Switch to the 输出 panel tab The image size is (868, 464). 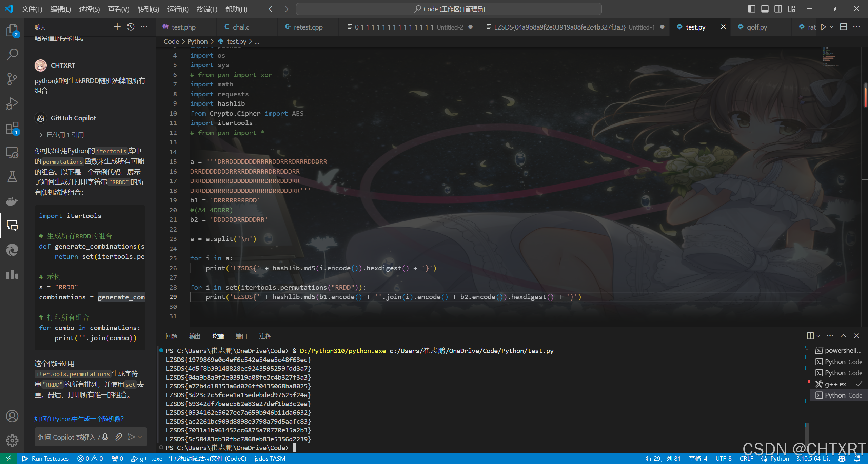(x=195, y=336)
